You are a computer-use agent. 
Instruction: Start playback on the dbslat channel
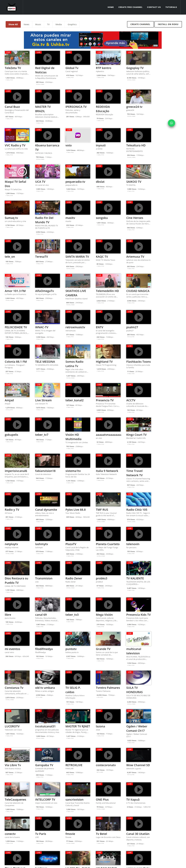pos(108,172)
